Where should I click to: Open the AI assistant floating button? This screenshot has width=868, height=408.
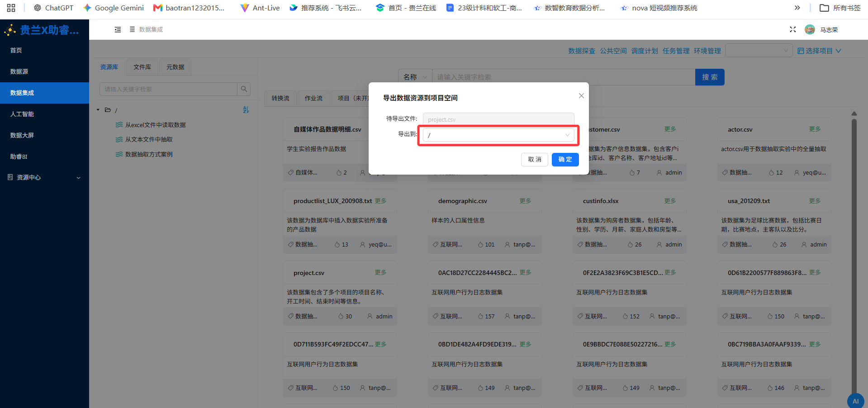click(x=855, y=401)
